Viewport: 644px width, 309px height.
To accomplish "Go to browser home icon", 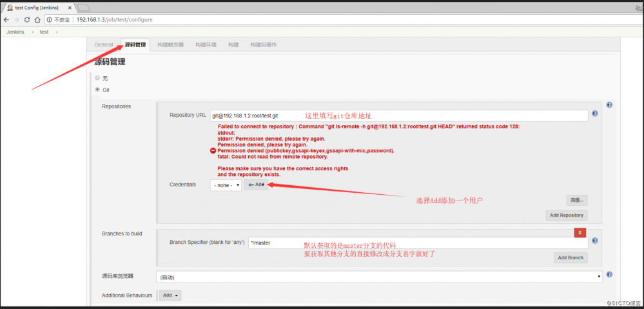I will (x=37, y=19).
